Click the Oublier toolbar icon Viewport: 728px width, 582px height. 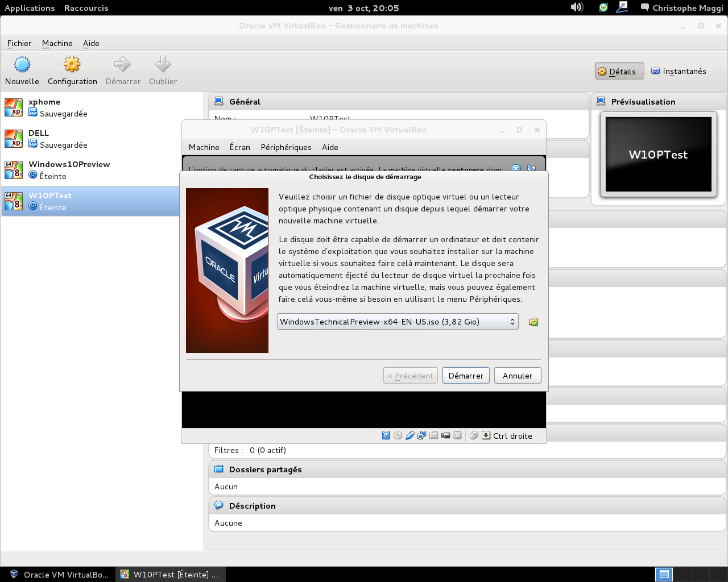[x=163, y=70]
